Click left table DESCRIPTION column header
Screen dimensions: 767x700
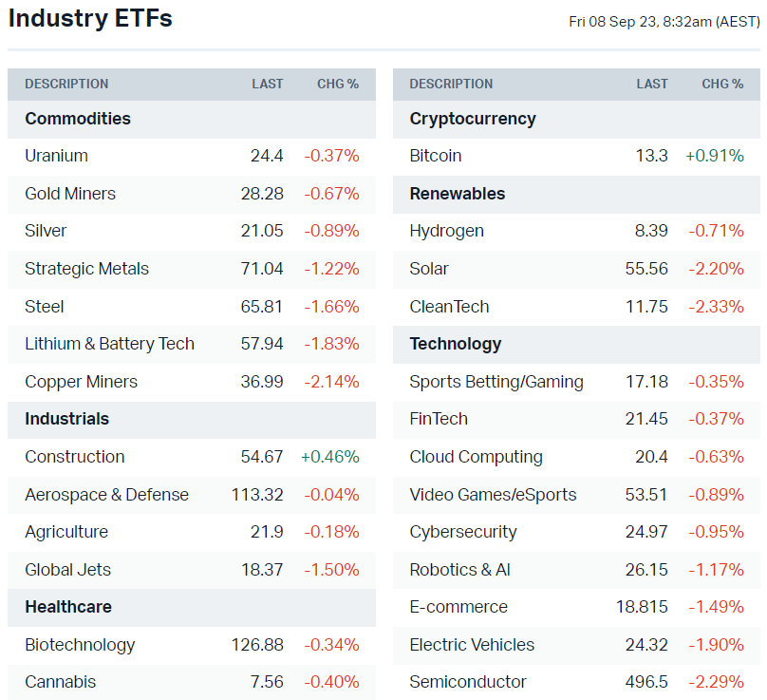pos(66,84)
